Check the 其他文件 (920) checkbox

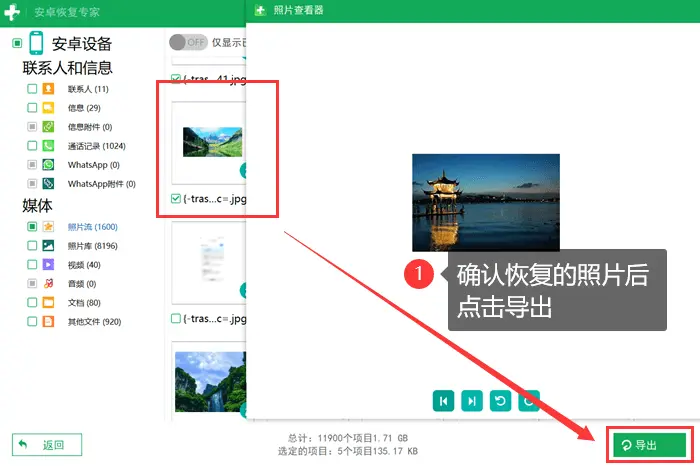click(32, 321)
